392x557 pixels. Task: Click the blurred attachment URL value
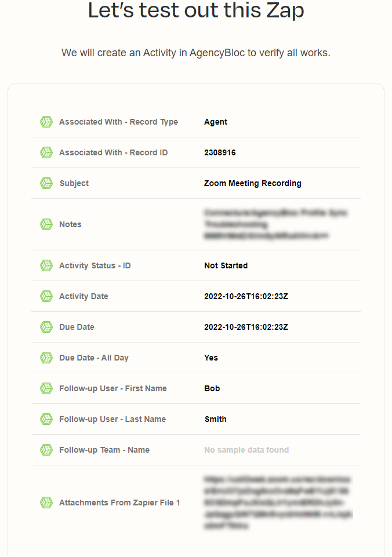pos(278,503)
